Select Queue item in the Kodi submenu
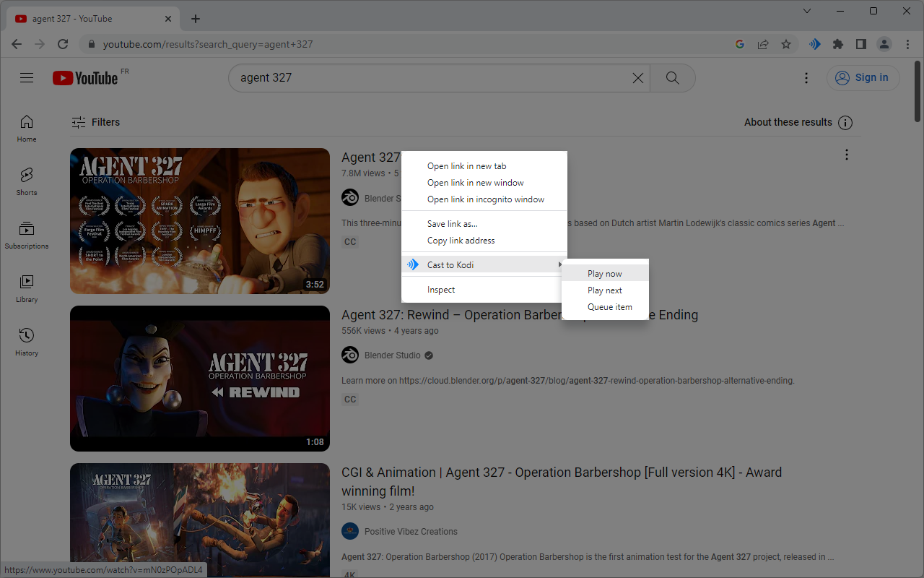 605,307
